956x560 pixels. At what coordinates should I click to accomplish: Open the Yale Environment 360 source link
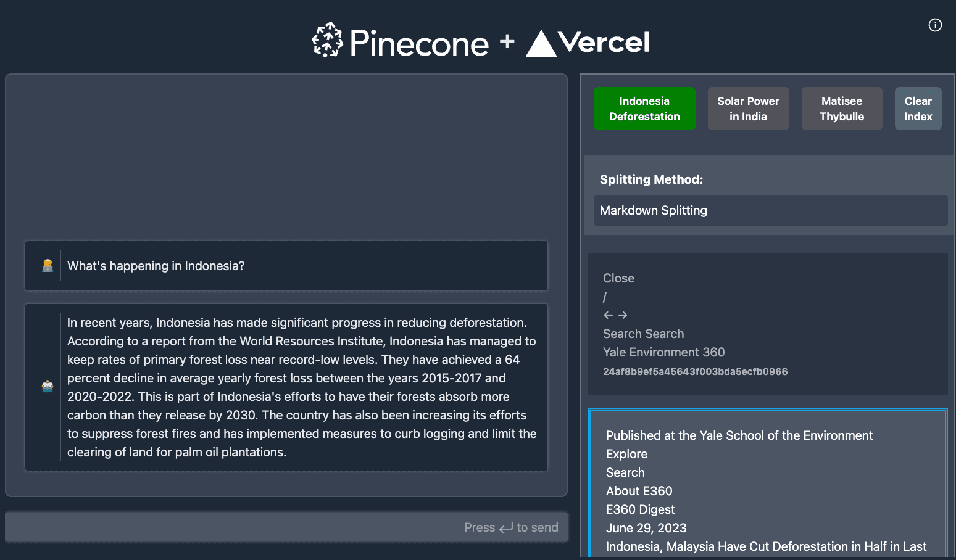[663, 352]
